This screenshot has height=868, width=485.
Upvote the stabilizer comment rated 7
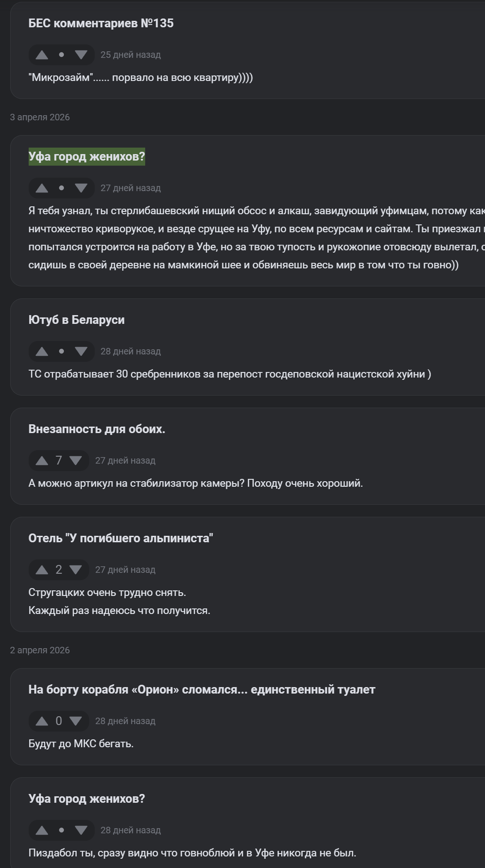pos(42,461)
